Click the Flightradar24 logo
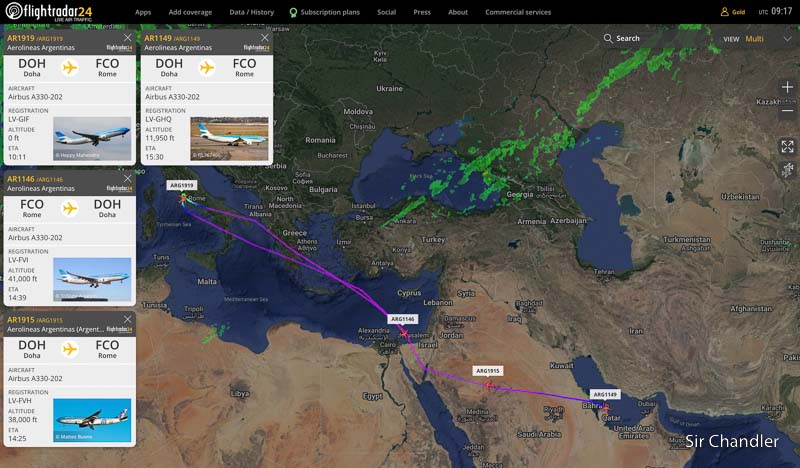Screen dimensions: 800x468 tap(49, 11)
